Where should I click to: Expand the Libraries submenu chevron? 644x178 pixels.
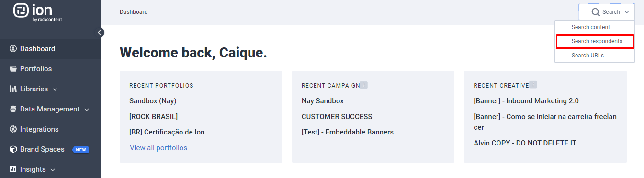55,89
